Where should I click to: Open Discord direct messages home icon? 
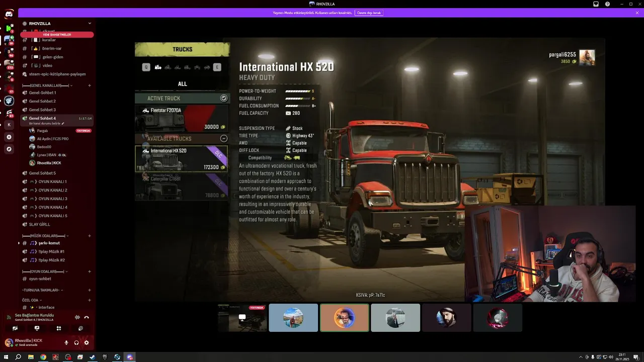coord(9,14)
